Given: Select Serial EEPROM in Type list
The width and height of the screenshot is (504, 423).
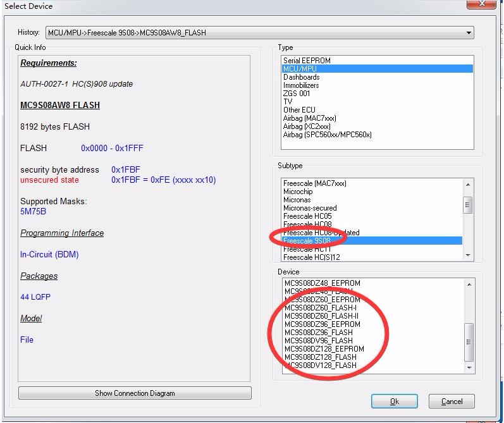Looking at the screenshot, I should coord(307,61).
